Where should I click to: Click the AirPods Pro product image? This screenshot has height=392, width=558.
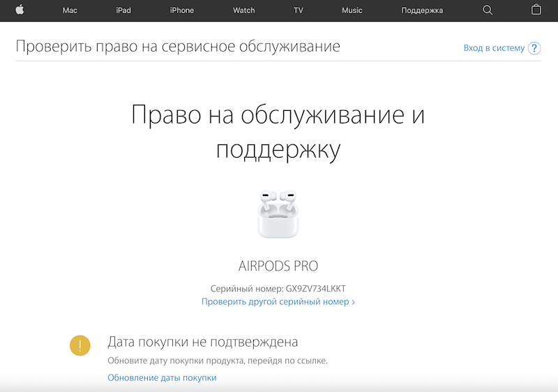[278, 213]
